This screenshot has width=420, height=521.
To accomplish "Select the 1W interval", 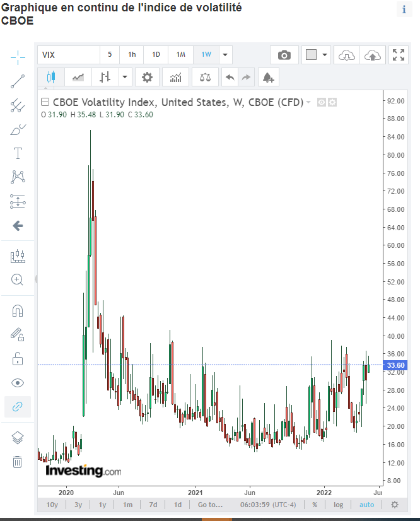I will (x=206, y=55).
